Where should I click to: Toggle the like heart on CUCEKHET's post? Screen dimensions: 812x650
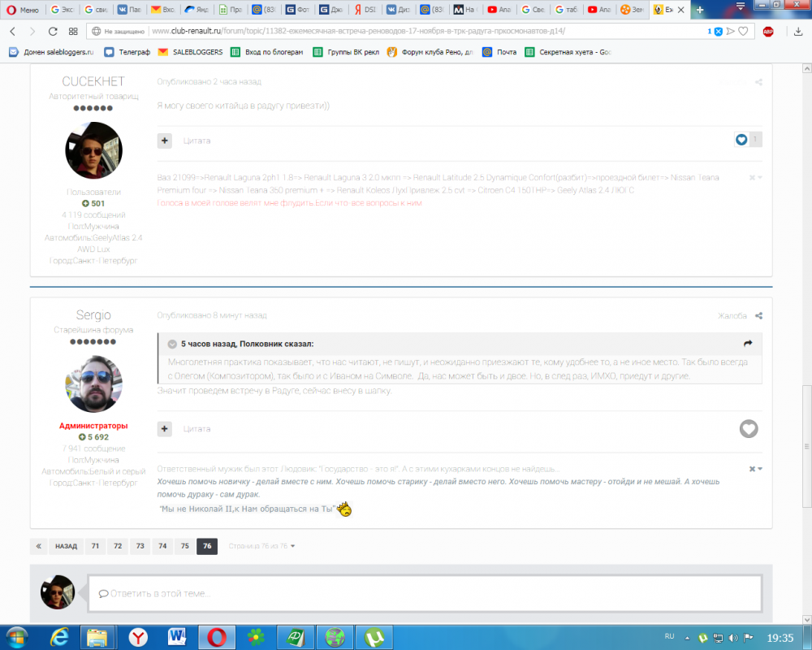pyautogui.click(x=741, y=140)
